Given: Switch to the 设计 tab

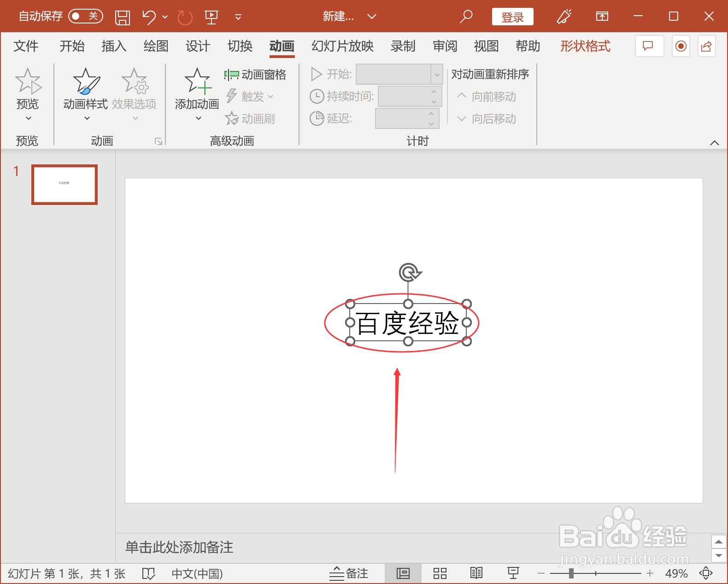Looking at the screenshot, I should click(198, 46).
